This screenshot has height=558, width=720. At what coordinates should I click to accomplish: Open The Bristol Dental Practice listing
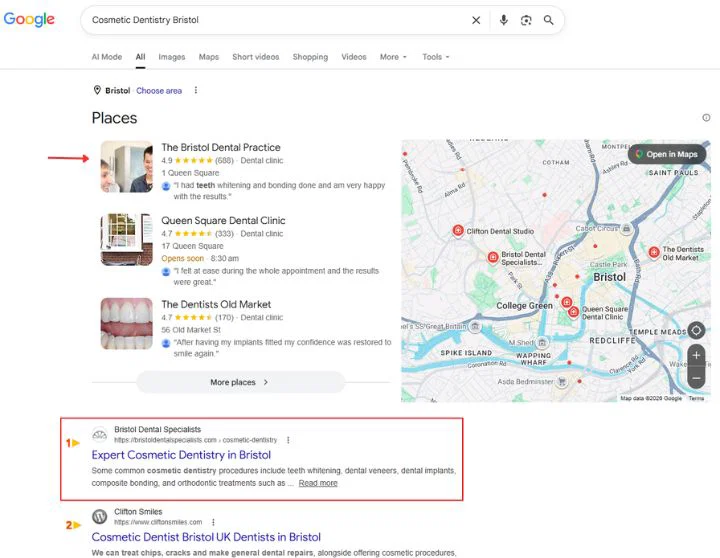220,147
